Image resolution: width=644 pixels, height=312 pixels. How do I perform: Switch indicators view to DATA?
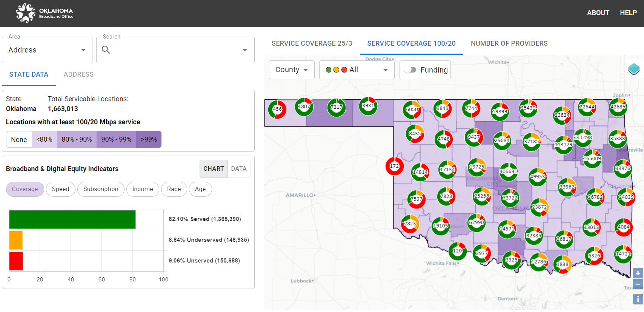pos(238,169)
